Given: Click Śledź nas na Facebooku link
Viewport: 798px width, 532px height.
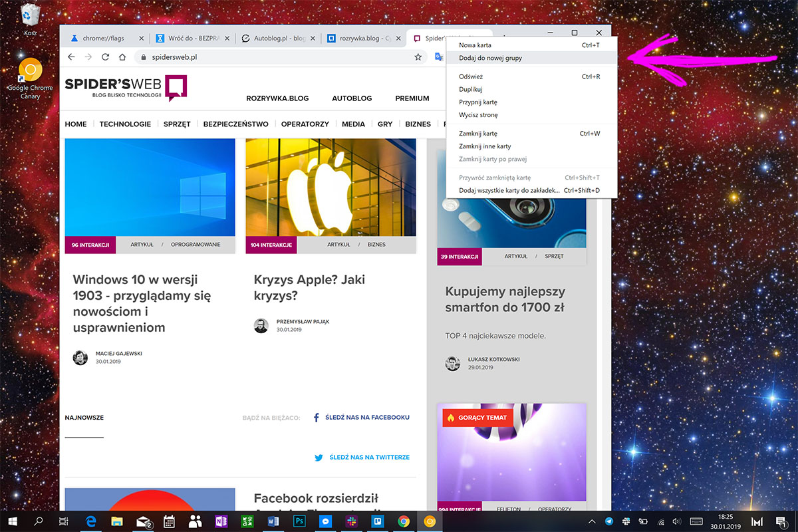Looking at the screenshot, I should pos(362,418).
